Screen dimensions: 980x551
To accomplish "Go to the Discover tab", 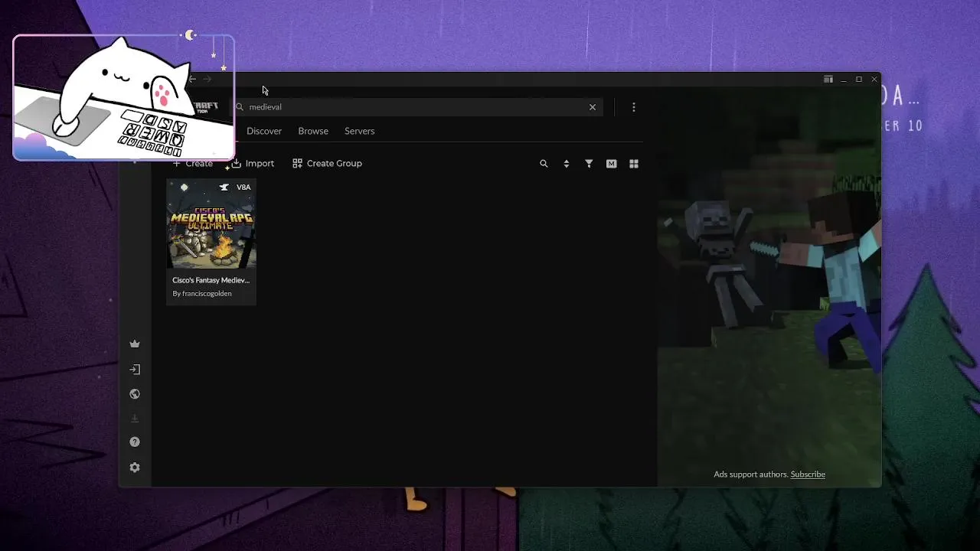I will (x=264, y=131).
